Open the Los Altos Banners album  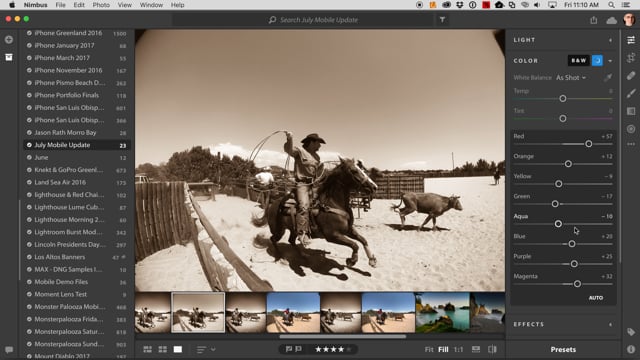[77, 257]
